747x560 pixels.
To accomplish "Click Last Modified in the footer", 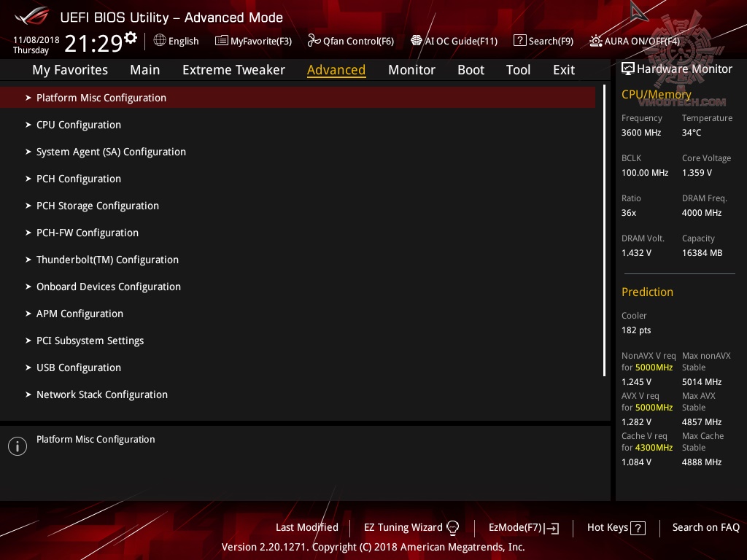I will [307, 528].
